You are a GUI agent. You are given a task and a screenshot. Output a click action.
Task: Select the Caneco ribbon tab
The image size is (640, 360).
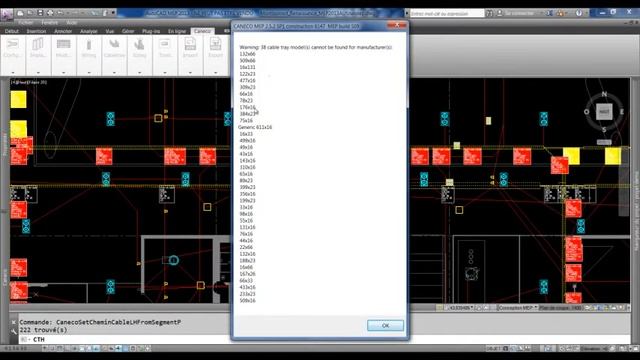[x=202, y=31]
